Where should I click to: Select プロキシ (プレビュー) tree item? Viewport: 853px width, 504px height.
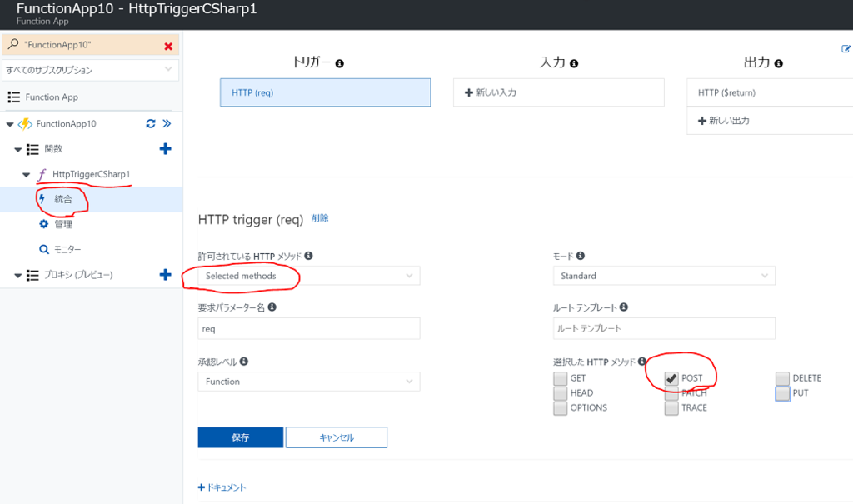(78, 274)
